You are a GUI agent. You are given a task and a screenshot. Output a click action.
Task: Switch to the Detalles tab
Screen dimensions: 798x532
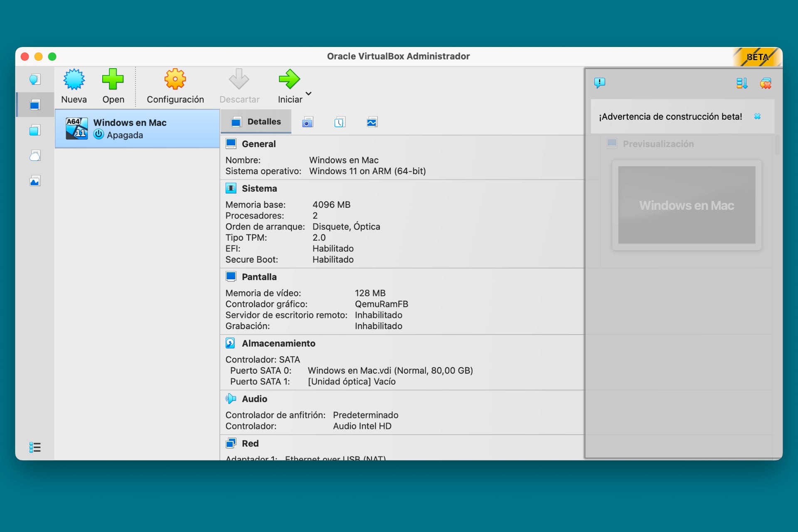256,122
